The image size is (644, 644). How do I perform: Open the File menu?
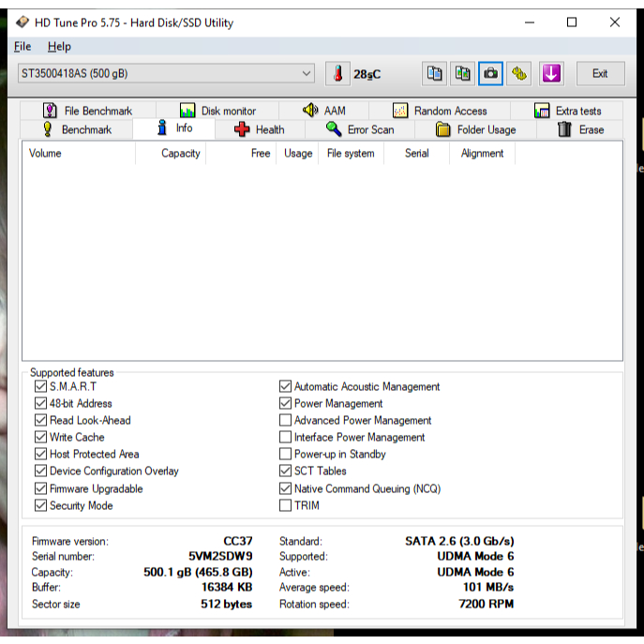tap(22, 46)
